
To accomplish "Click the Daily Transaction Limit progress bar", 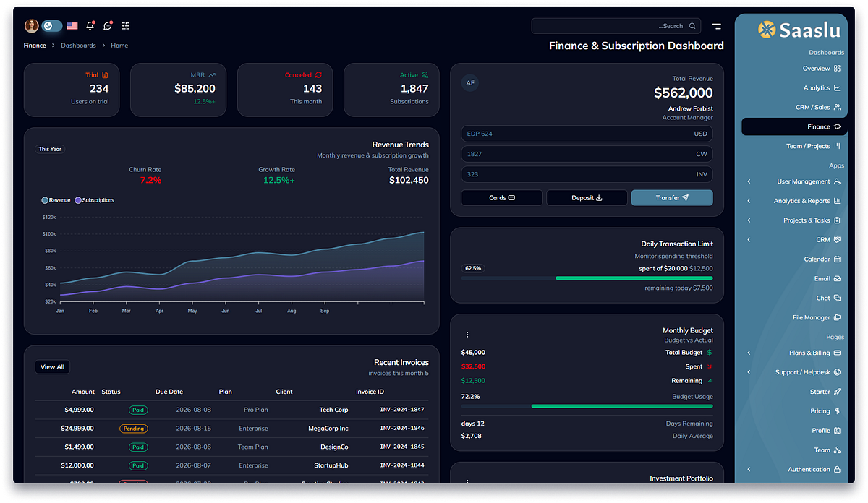I will [587, 278].
